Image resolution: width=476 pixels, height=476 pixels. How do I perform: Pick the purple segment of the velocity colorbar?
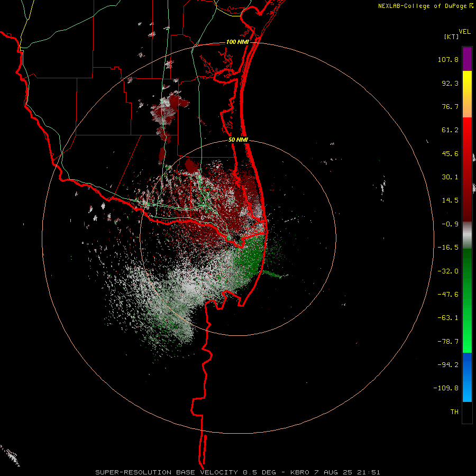[467, 59]
